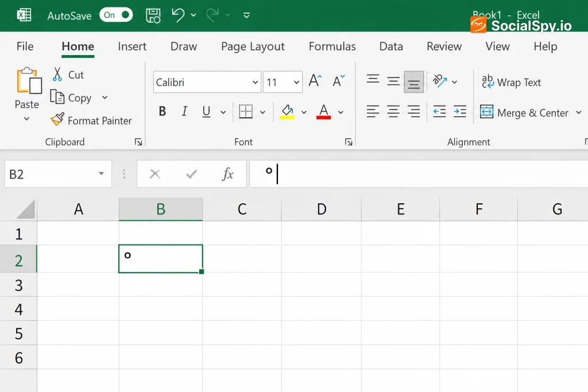
Task: Select the Home ribbon tab
Action: tap(78, 46)
